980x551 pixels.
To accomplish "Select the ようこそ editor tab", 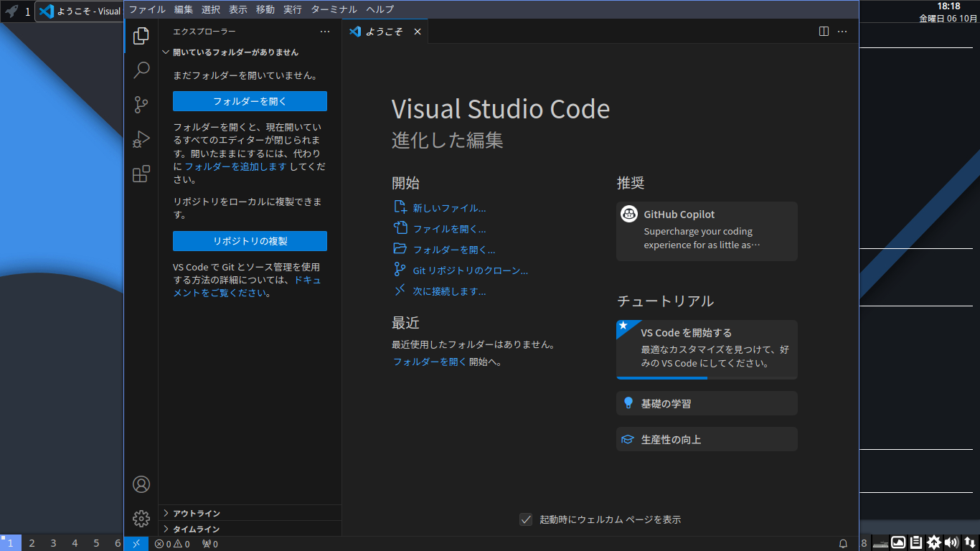I will coord(385,32).
